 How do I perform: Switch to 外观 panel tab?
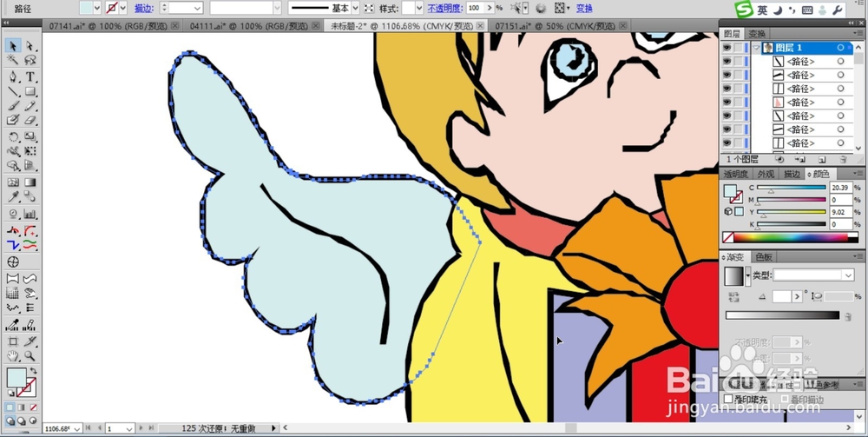pyautogui.click(x=766, y=174)
